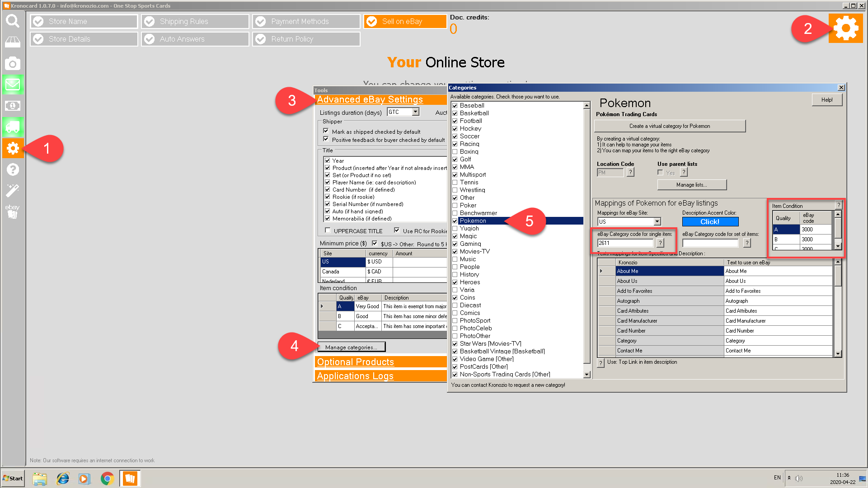
Task: Click the text mappings table scroll down arrow
Action: pyautogui.click(x=838, y=354)
